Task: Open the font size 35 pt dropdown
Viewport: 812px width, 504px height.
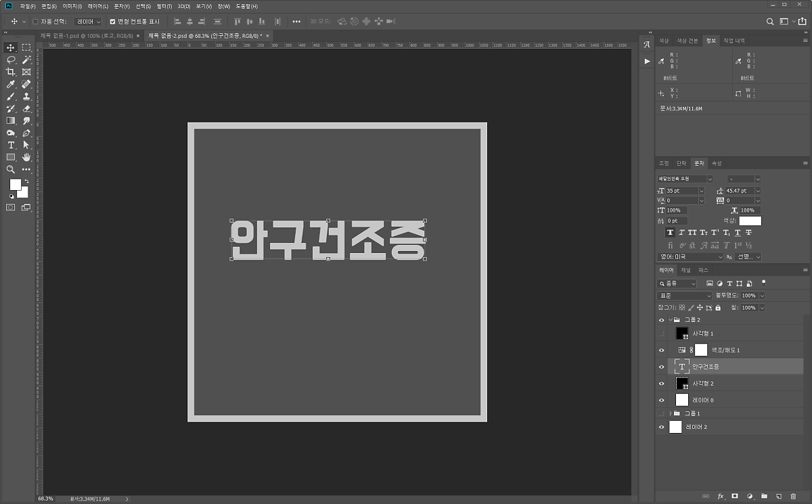Action: [x=701, y=191]
